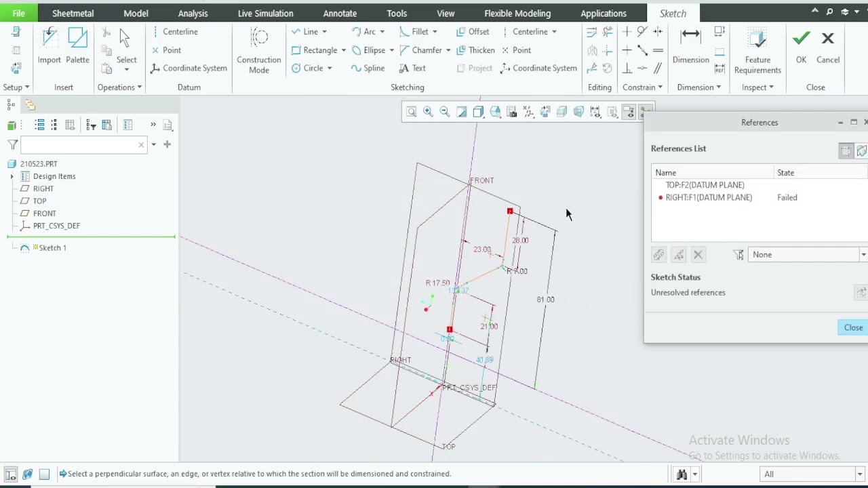Apply Tangent constraint

(642, 32)
